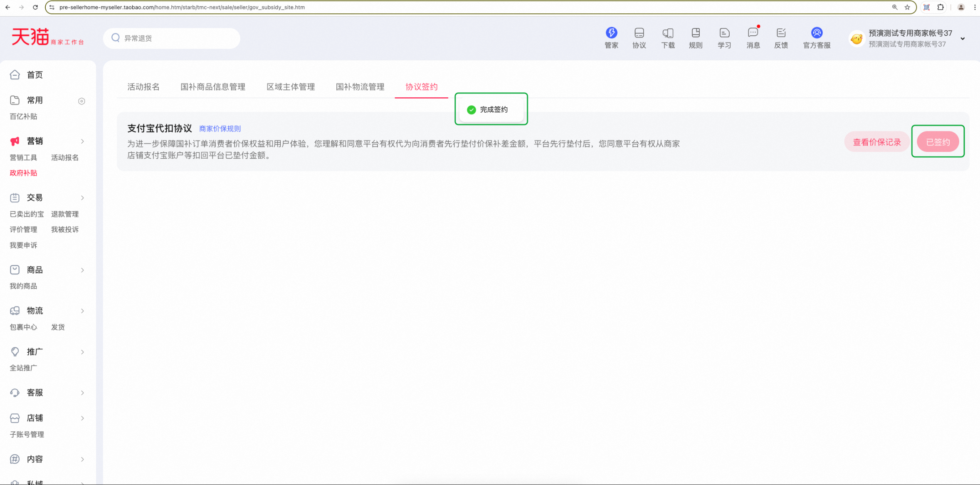Expand the 物流 sidebar section

click(82, 311)
